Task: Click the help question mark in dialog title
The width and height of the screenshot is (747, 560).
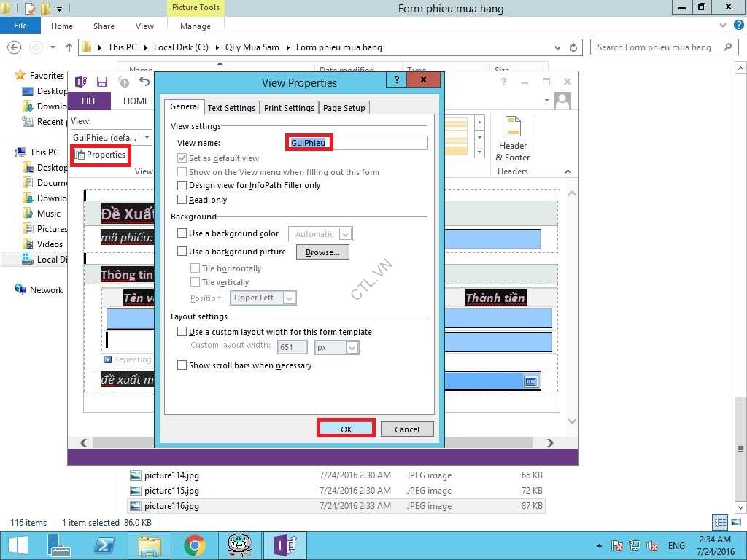Action: [396, 80]
